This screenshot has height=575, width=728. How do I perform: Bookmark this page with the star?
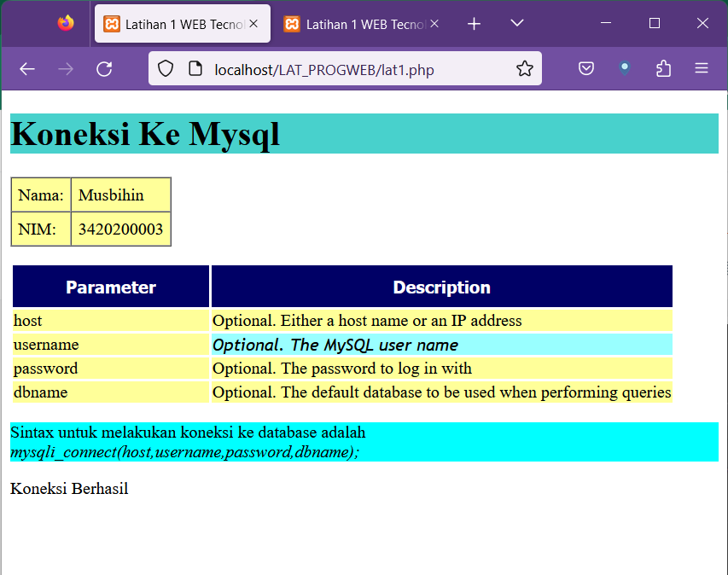[525, 69]
